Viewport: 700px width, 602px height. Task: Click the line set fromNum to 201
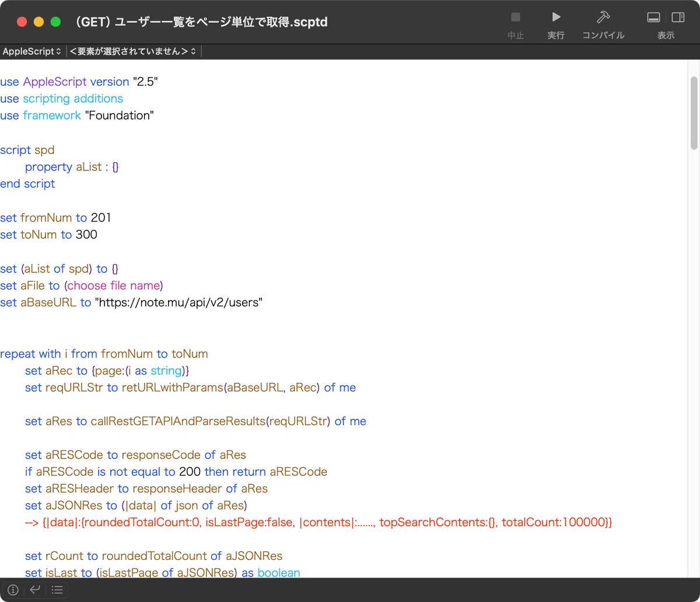coord(55,218)
